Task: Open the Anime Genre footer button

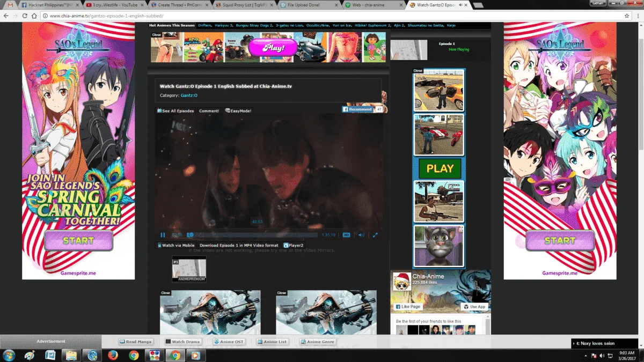Action: click(x=318, y=342)
